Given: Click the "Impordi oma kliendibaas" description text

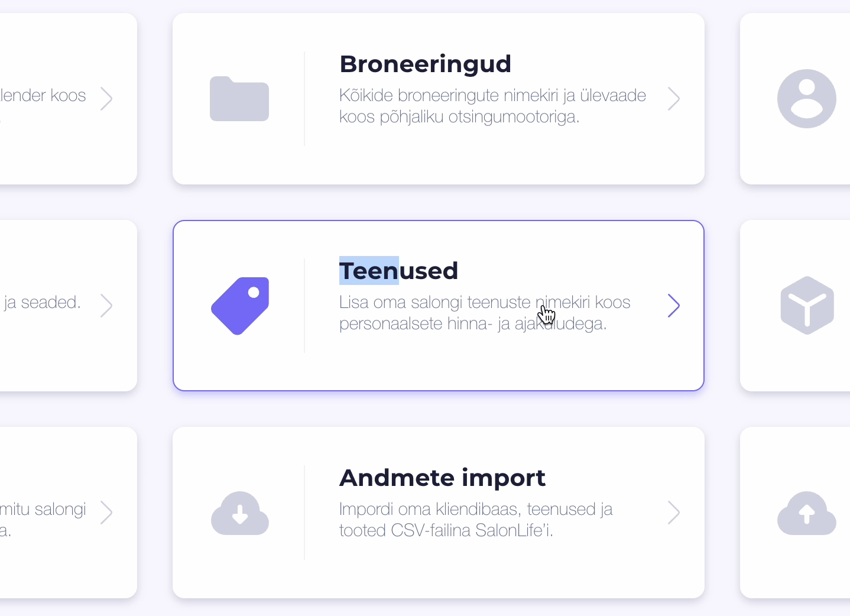Looking at the screenshot, I should (475, 520).
